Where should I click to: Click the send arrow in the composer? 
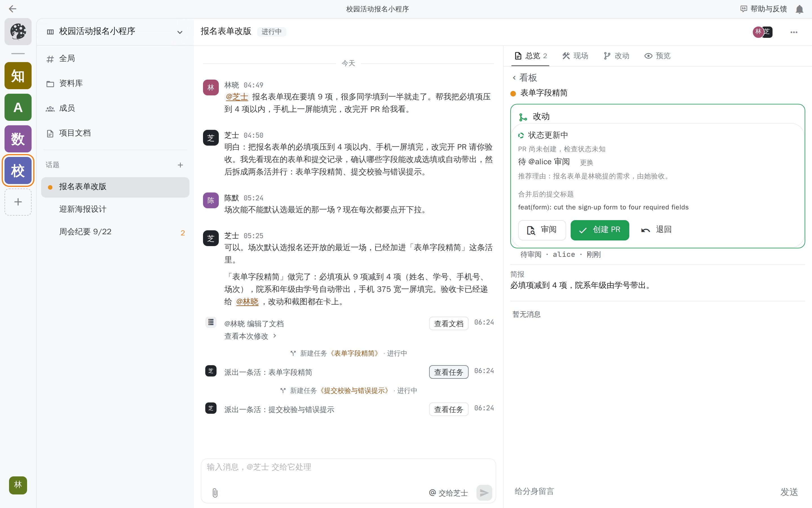coord(484,493)
